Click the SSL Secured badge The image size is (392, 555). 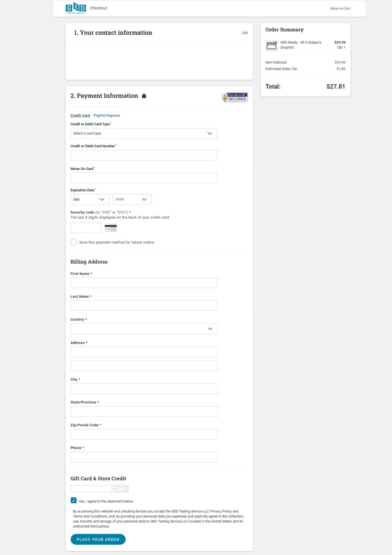click(x=235, y=97)
